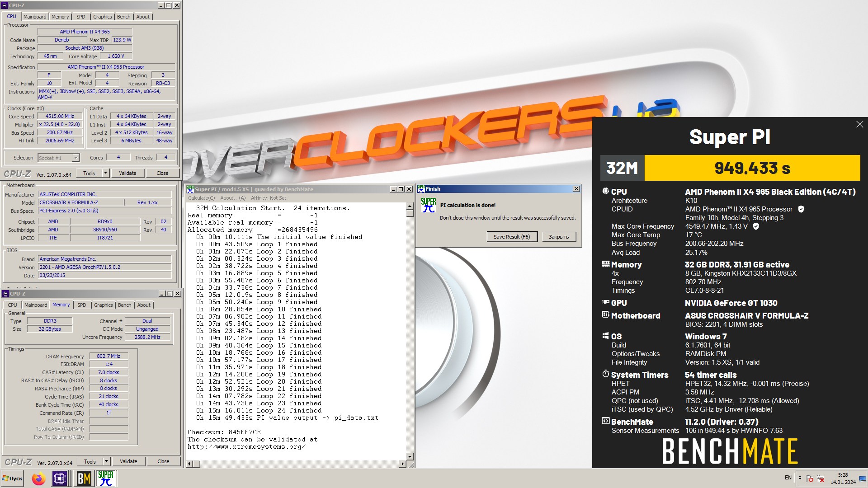Open Bench tab in top CPU-Z
868x488 pixels.
(x=123, y=17)
